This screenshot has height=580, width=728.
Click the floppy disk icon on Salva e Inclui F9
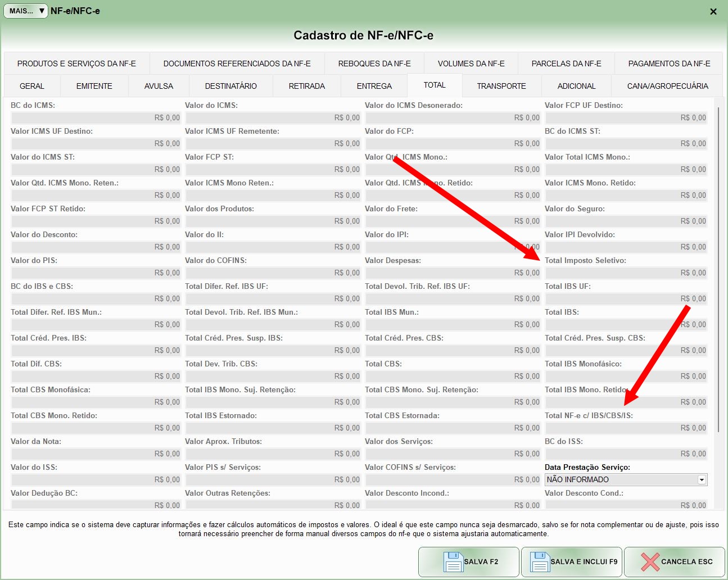540,561
